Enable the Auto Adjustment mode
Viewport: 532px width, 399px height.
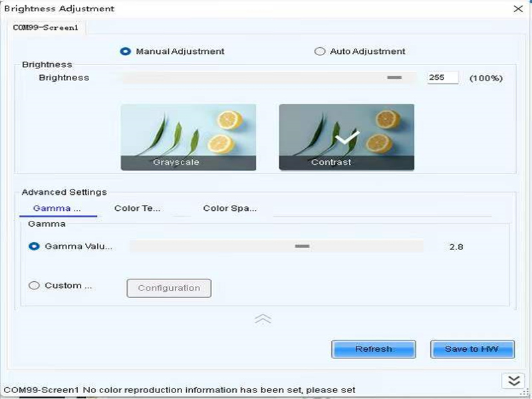pos(320,51)
